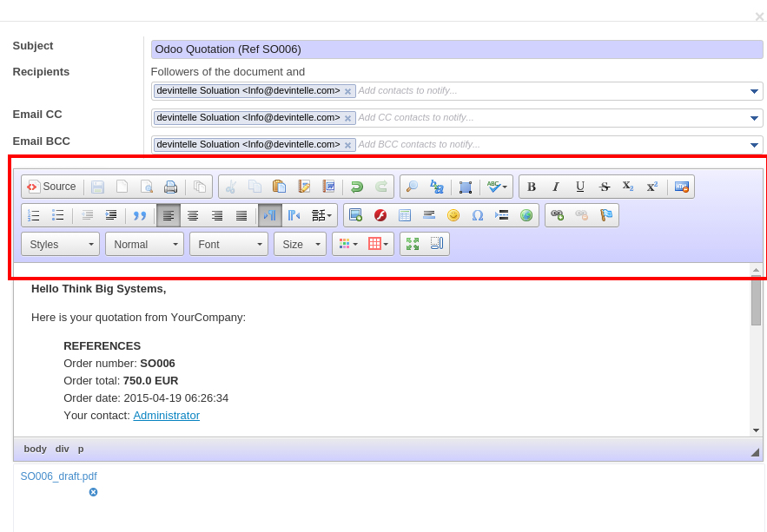Open the Administrator contact link
767x532 pixels.
(168, 415)
